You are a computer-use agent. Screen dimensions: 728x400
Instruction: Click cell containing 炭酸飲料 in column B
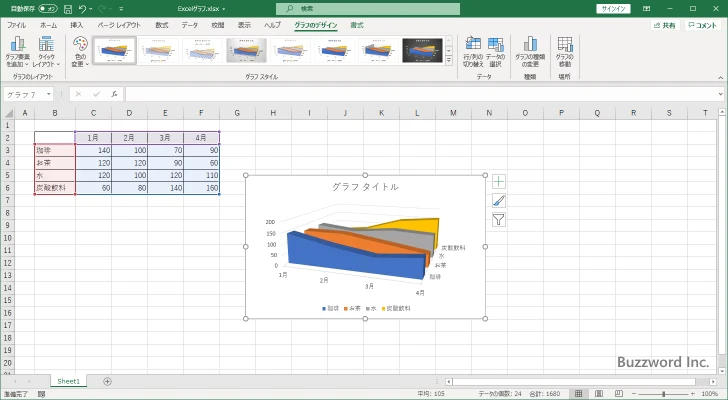click(x=55, y=188)
